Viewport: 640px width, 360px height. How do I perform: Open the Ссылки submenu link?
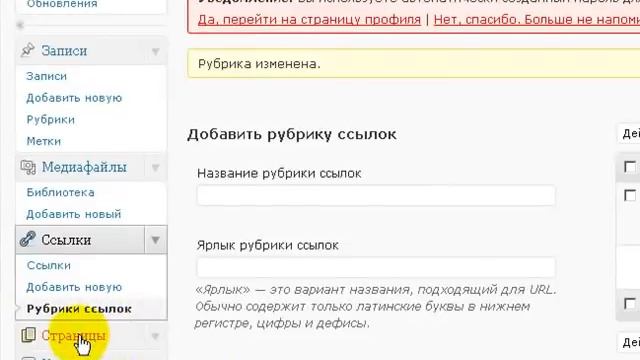tap(49, 265)
